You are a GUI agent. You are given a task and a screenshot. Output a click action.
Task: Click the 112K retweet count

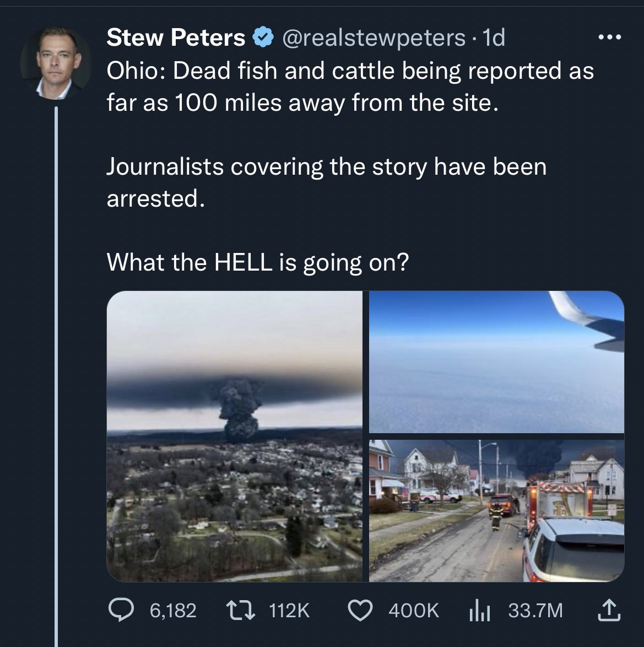(289, 610)
